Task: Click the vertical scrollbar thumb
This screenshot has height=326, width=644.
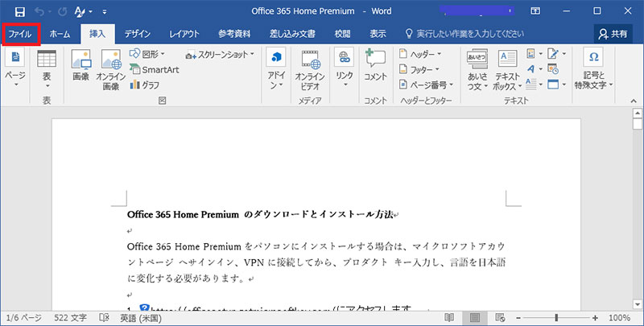Action: pos(638,125)
